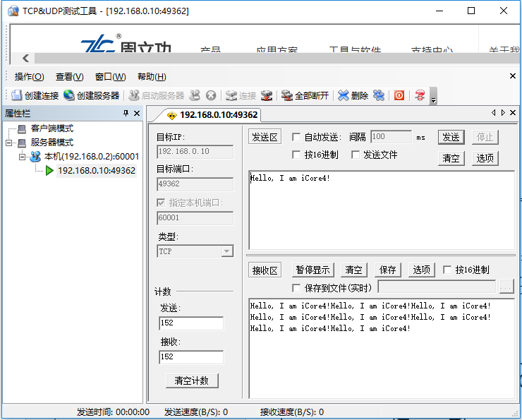Check 保存到文件(实时) option

click(296, 287)
